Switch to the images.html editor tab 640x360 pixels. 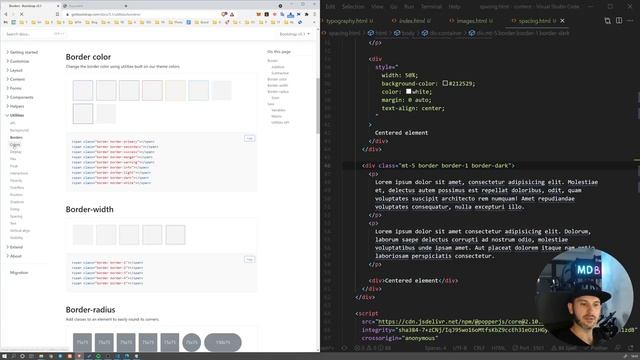[471, 20]
